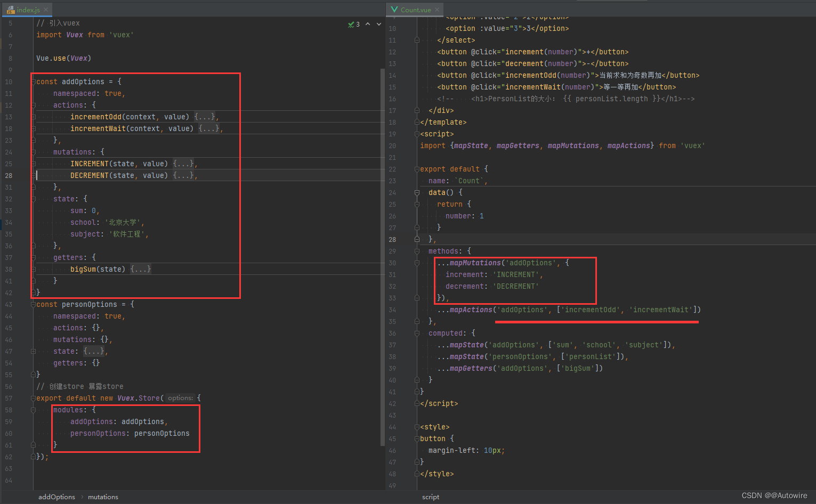Click folded {...} after incrementOdd(context, value)

pyautogui.click(x=205, y=117)
